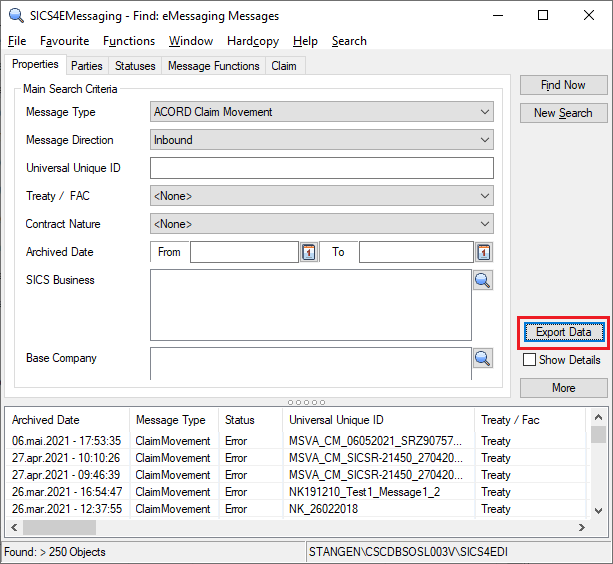This screenshot has width=613, height=564.
Task: Enable the Show Details checkbox
Action: point(529,360)
